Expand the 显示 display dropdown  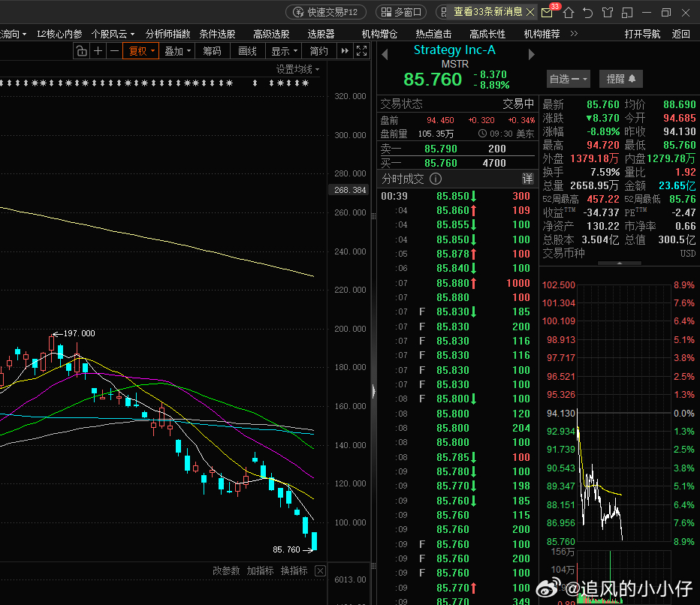pyautogui.click(x=283, y=51)
